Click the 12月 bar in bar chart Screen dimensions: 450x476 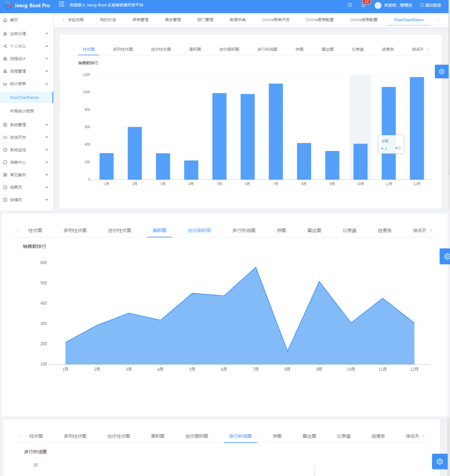click(x=417, y=128)
